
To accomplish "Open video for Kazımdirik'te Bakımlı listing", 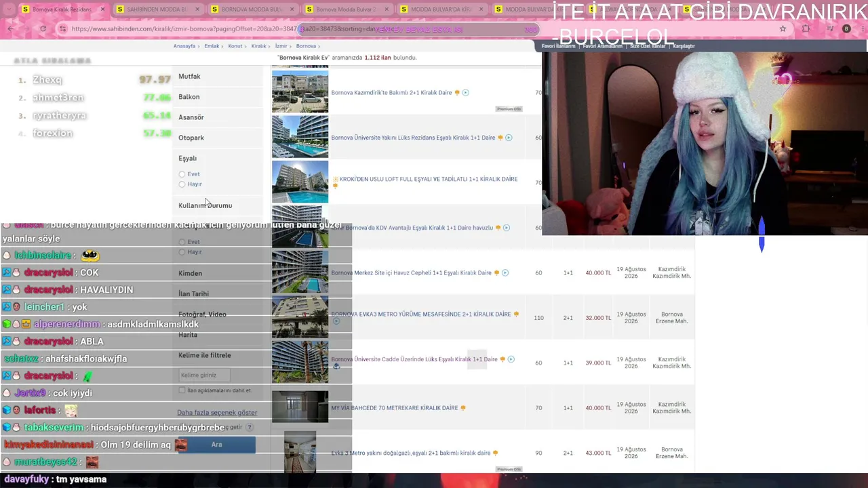I will (465, 93).
